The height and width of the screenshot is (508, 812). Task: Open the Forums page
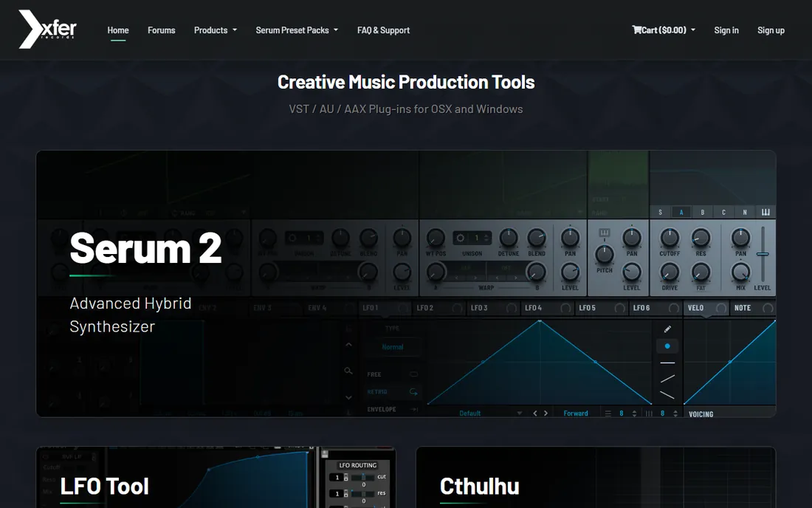[162, 30]
